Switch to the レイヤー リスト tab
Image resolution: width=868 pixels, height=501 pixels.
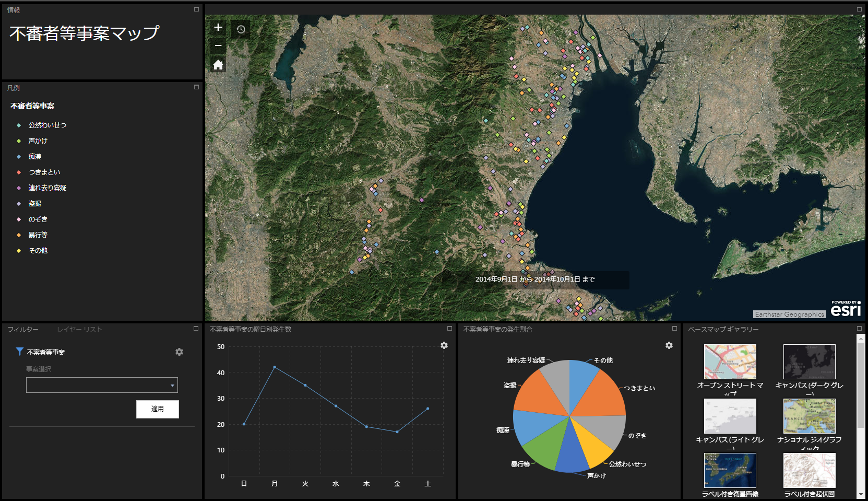coord(79,330)
